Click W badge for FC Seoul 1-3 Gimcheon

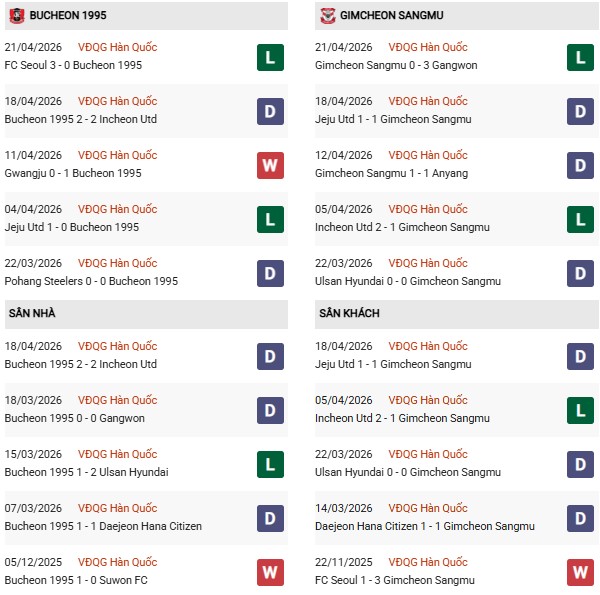[580, 572]
